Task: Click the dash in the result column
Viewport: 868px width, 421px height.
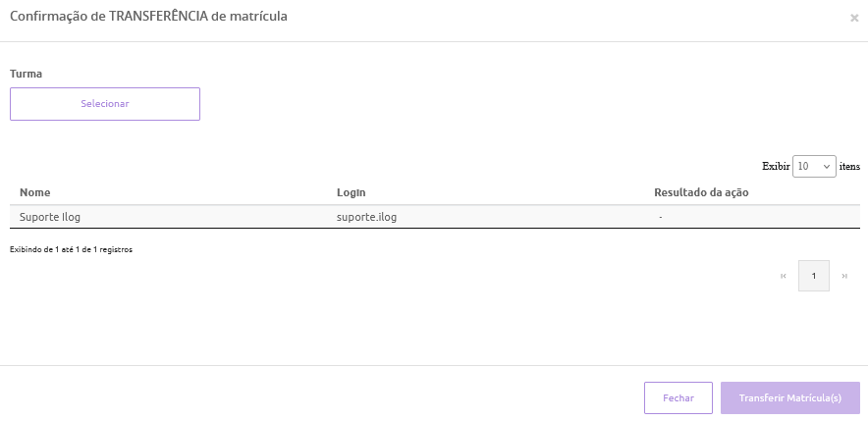Action: click(x=661, y=217)
